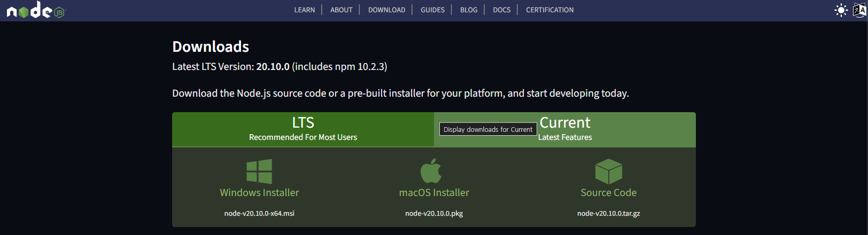
Task: Go to the DOWNLOAD page
Action: click(386, 10)
